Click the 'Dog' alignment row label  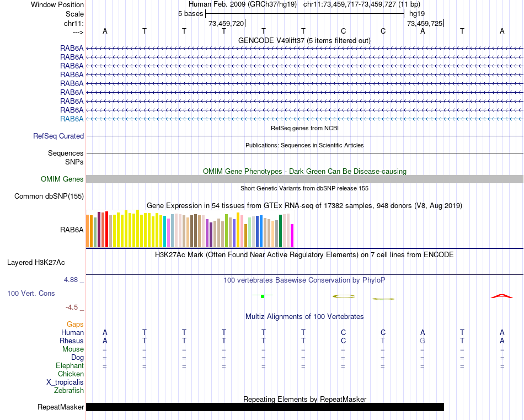pos(77,358)
